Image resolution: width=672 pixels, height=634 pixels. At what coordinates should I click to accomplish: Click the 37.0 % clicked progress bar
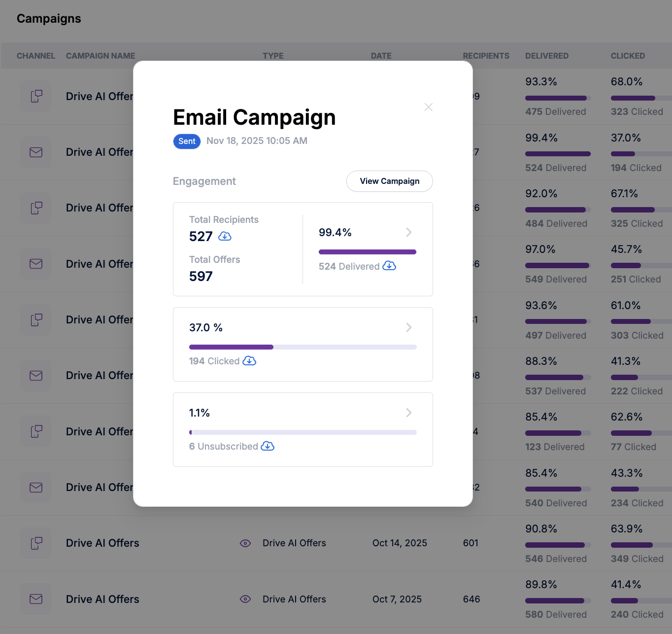pos(302,347)
